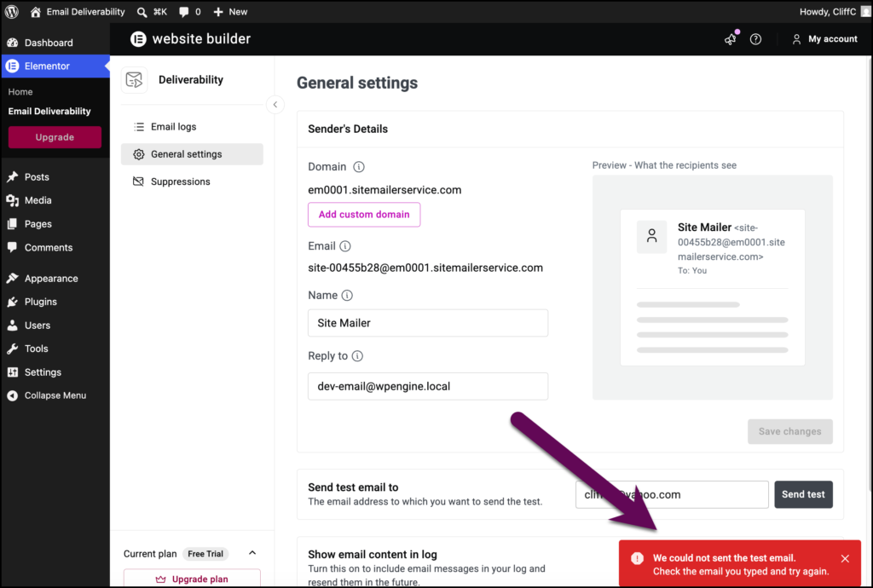This screenshot has width=873, height=588.
Task: Open the comments bubble in admin bar
Action: (x=190, y=12)
